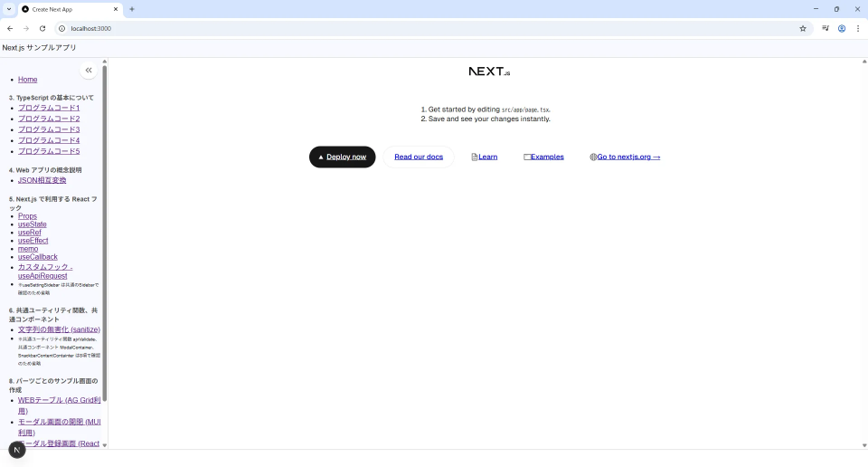This screenshot has height=467, width=868.
Task: Click 'Get started by editing' text
Action: coord(464,110)
